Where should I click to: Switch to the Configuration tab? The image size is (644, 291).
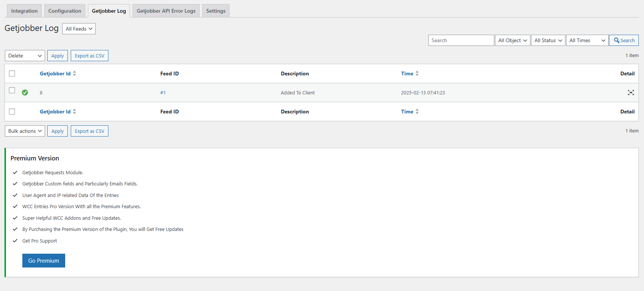pos(65,11)
